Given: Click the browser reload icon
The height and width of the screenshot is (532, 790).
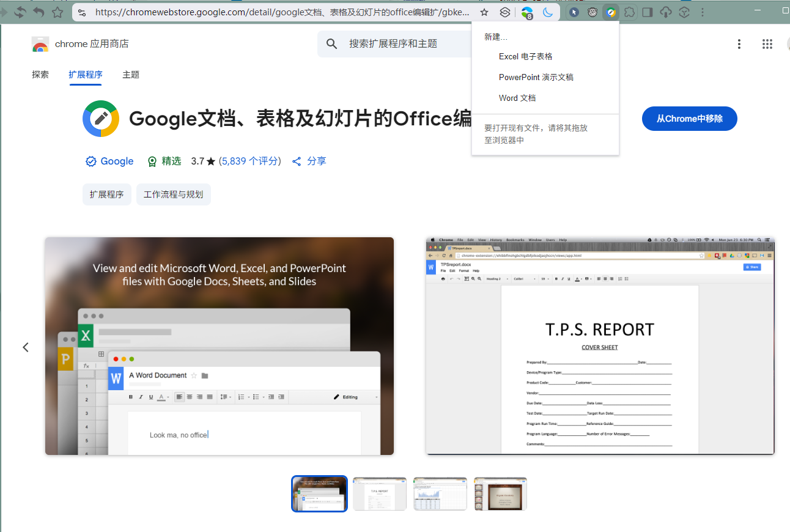Looking at the screenshot, I should point(20,12).
